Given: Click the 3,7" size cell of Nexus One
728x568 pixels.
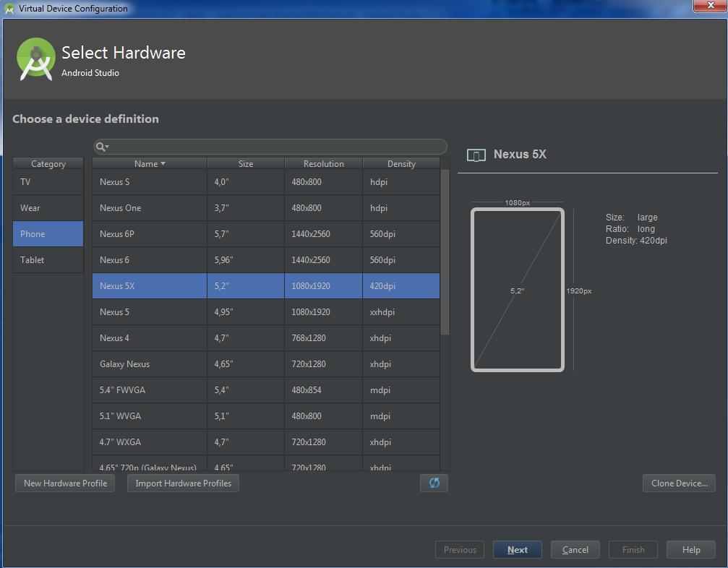Looking at the screenshot, I should pyautogui.click(x=246, y=208).
